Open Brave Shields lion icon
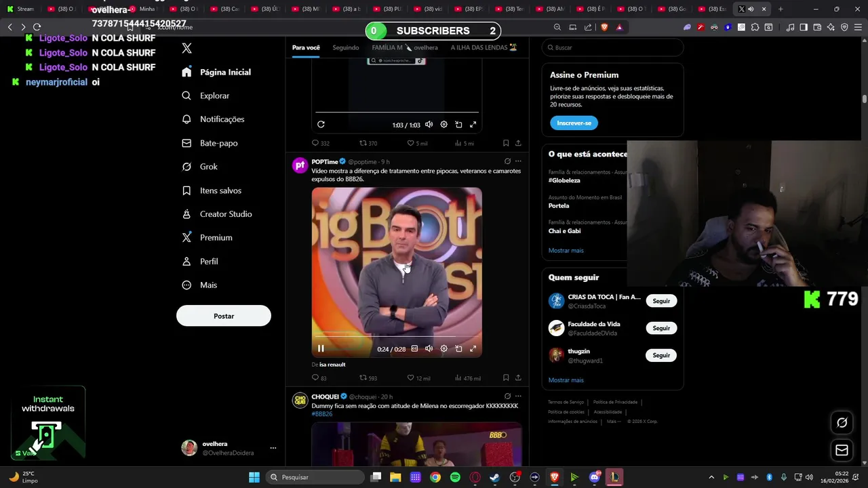Screen dimensions: 868x488 pos(604,27)
